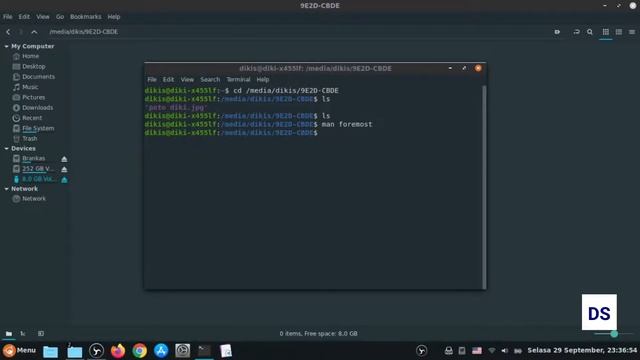Show tree view sidebar button
This screenshot has height=360, width=640.
pyautogui.click(x=23, y=333)
